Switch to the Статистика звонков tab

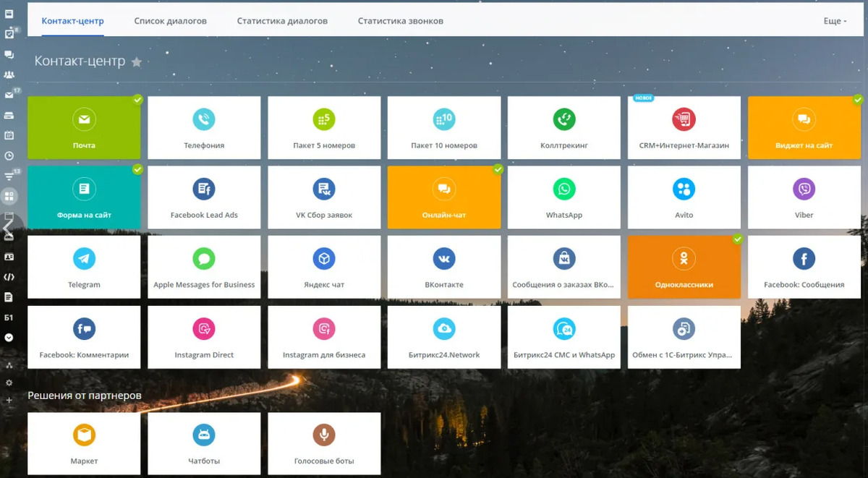tap(401, 21)
